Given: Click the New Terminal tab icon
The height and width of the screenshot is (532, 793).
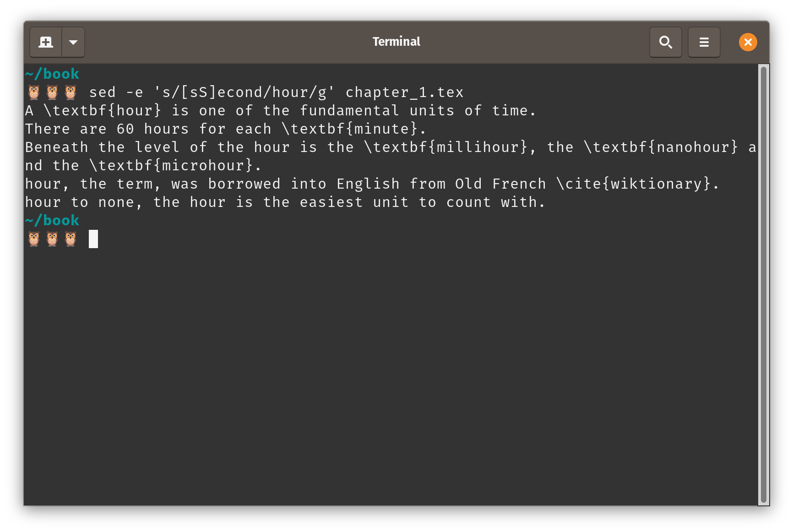Looking at the screenshot, I should click(x=45, y=42).
